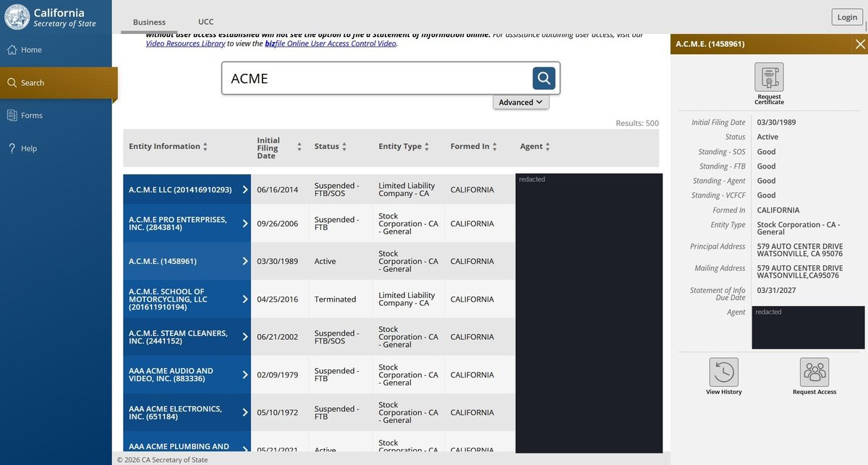Sort results by Status column arrows

coord(344,147)
